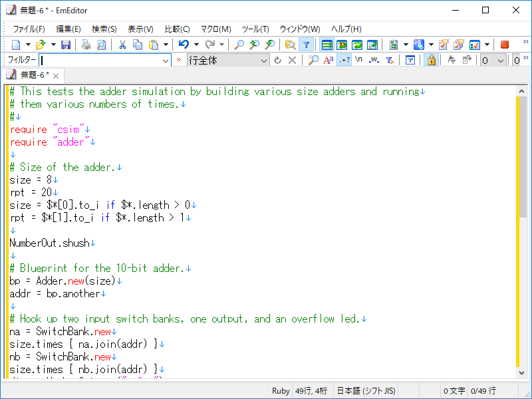
Task: Click the Find magnifier icon
Action: pyautogui.click(x=239, y=44)
